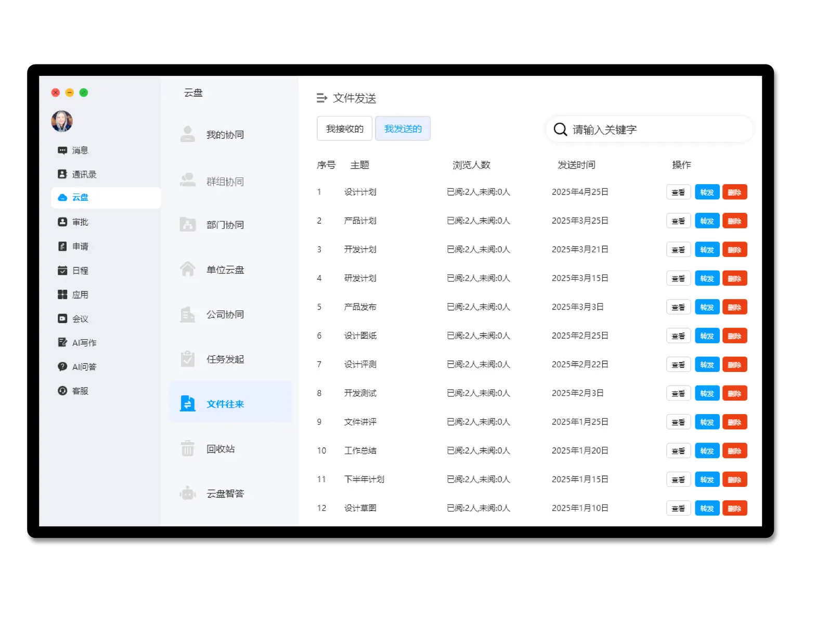Image resolution: width=829 pixels, height=644 pixels.
Task: Click the 产品发布 subject text
Action: (x=360, y=307)
